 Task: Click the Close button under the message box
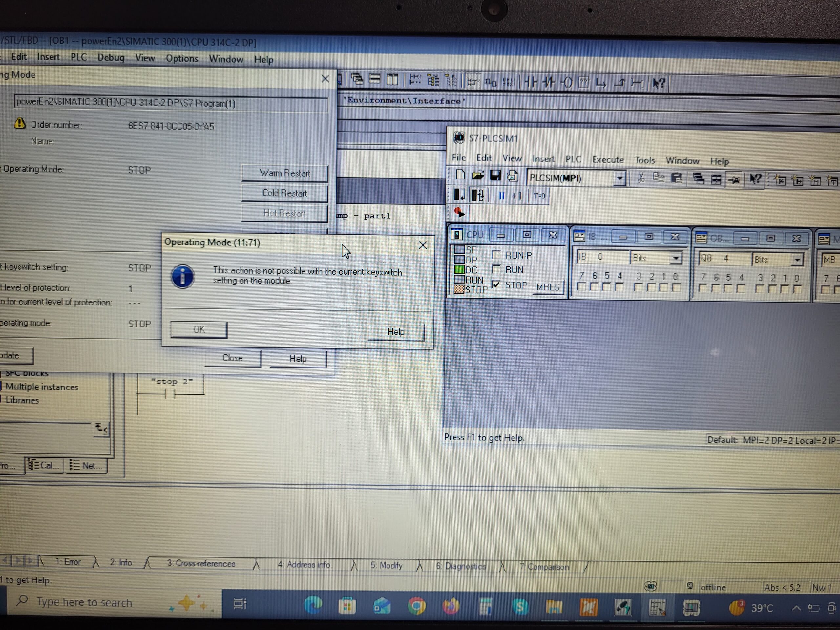[232, 358]
